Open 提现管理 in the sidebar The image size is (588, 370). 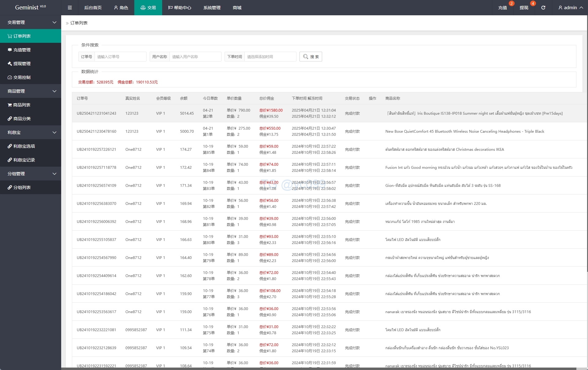[22, 64]
